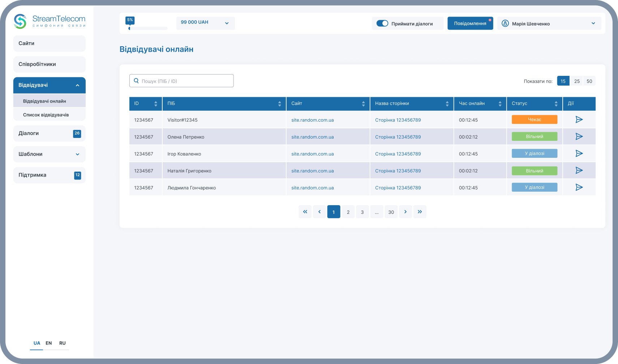Go to last page with double-arrow icon
The height and width of the screenshot is (364, 618).
420,212
